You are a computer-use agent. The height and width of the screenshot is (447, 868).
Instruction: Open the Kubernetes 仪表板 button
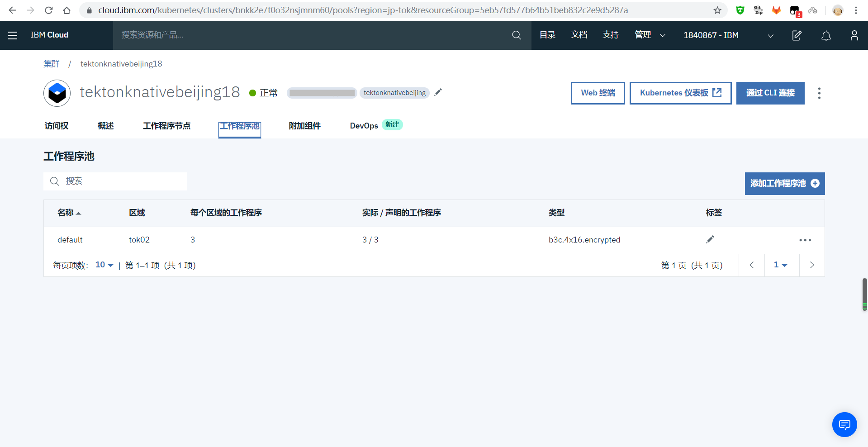681,93
